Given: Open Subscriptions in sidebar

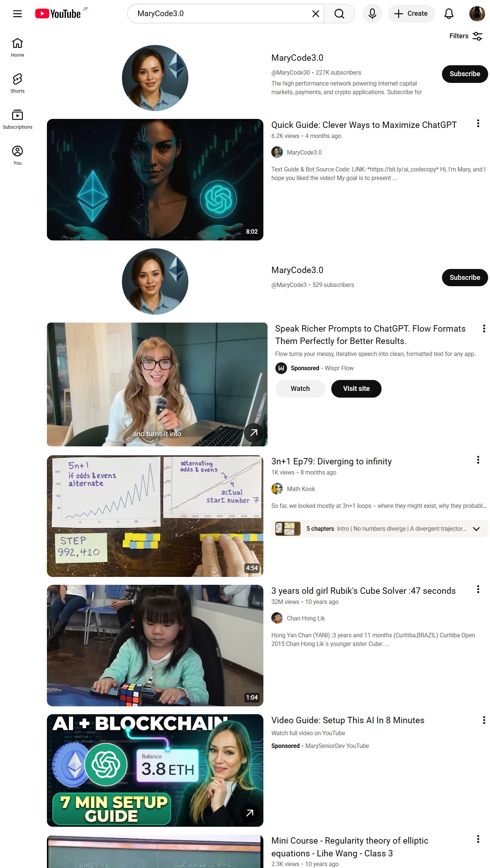Looking at the screenshot, I should (x=18, y=119).
